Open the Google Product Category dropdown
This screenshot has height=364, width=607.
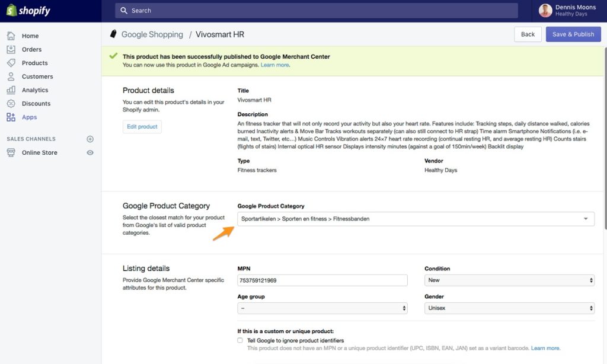click(415, 219)
